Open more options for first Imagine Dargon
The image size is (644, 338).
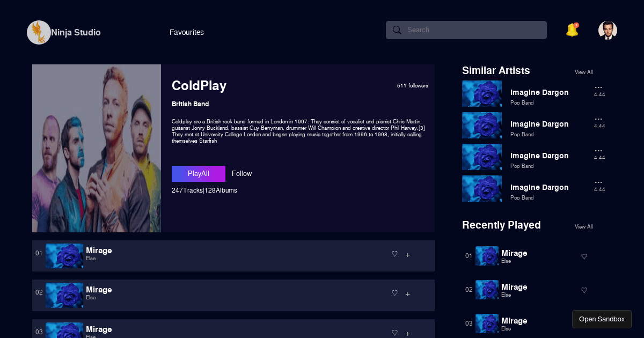tap(599, 87)
